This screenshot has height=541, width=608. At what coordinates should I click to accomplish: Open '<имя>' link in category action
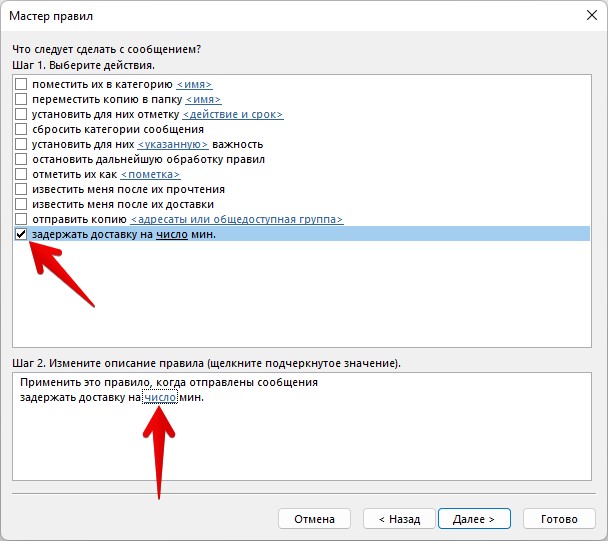click(194, 84)
